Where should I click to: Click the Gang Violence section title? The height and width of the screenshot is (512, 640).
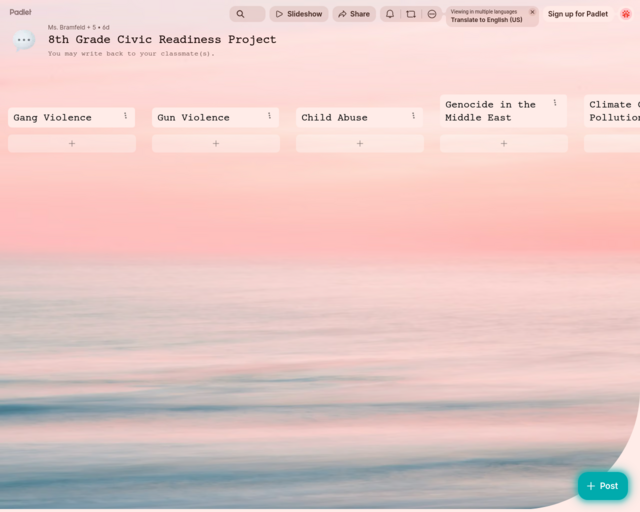click(52, 118)
